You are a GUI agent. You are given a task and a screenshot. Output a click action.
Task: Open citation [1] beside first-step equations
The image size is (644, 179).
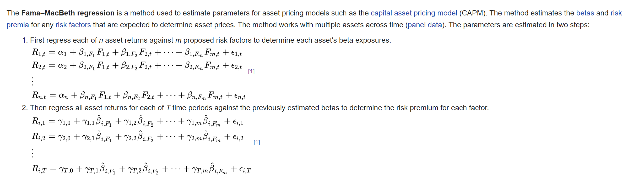tap(251, 71)
